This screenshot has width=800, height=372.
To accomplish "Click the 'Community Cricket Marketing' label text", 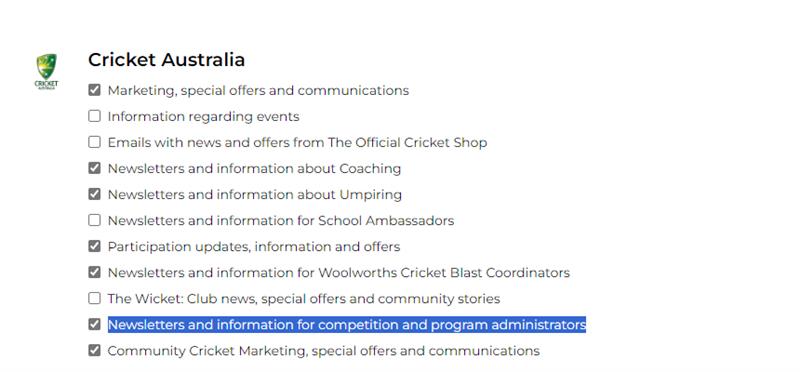I will (323, 351).
